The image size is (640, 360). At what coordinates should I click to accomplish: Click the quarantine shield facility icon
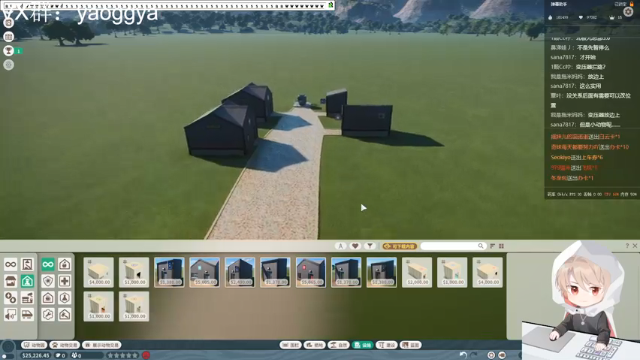[48, 281]
